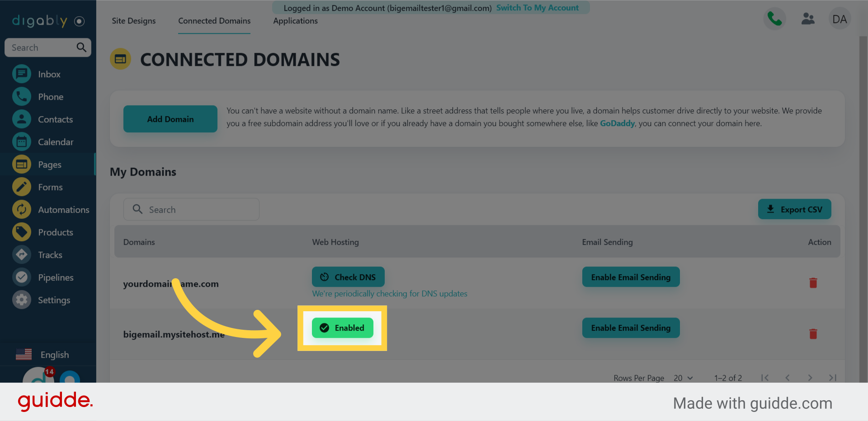Click the Connected Domains page heading icon
Image resolution: width=868 pixels, height=421 pixels.
point(121,59)
